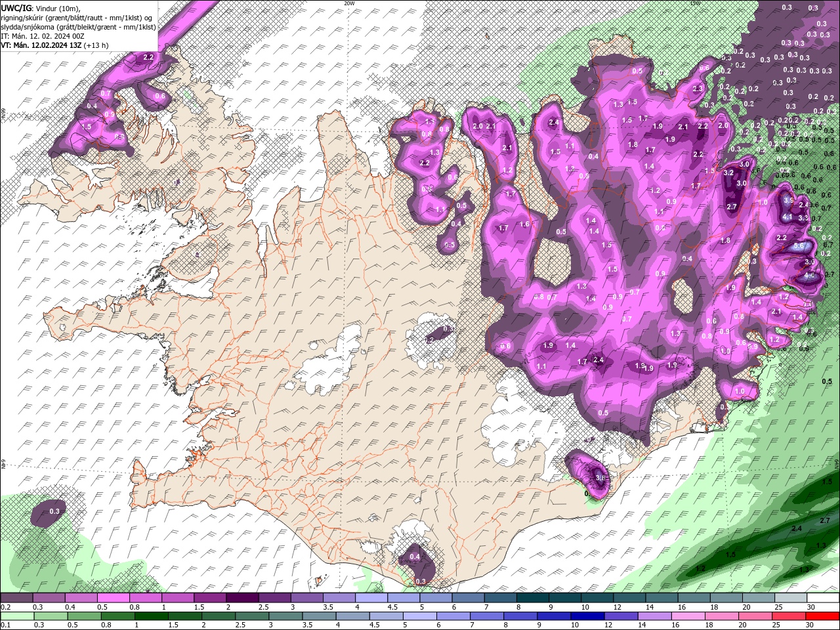840x630 pixels.
Task: Click the 'rigning/skúrir' legend description line
Action: (77, 17)
